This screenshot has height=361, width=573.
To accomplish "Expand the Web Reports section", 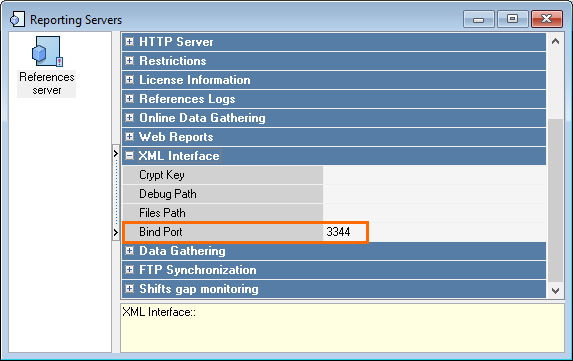I will click(130, 137).
